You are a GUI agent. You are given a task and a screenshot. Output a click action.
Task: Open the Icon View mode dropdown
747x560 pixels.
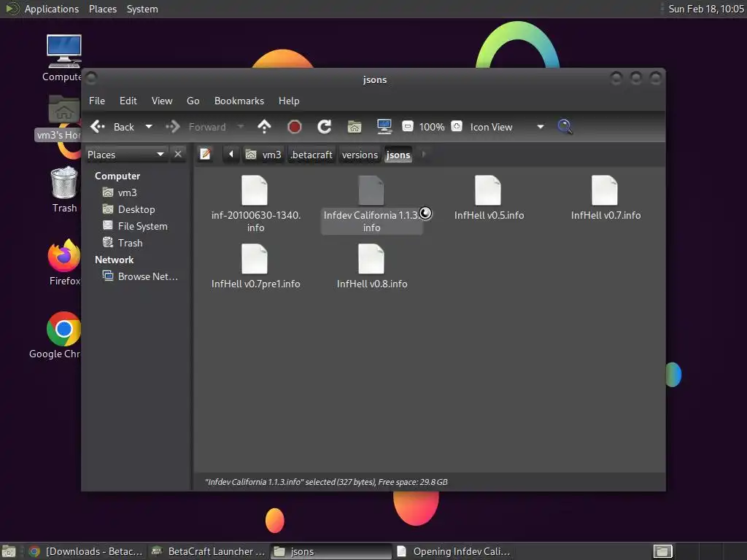click(506, 127)
